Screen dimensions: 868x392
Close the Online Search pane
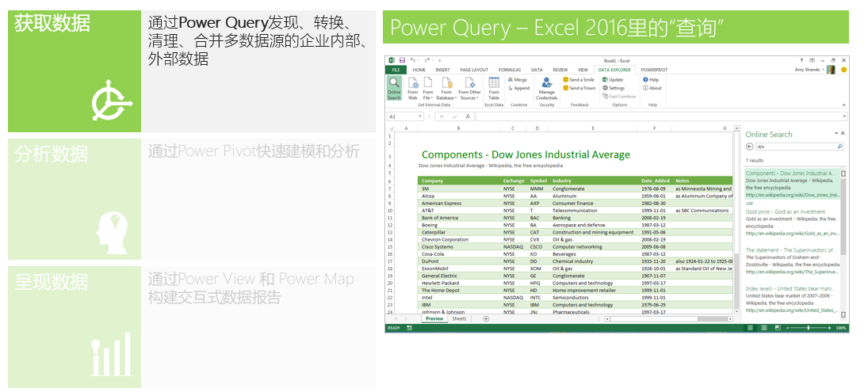[843, 133]
